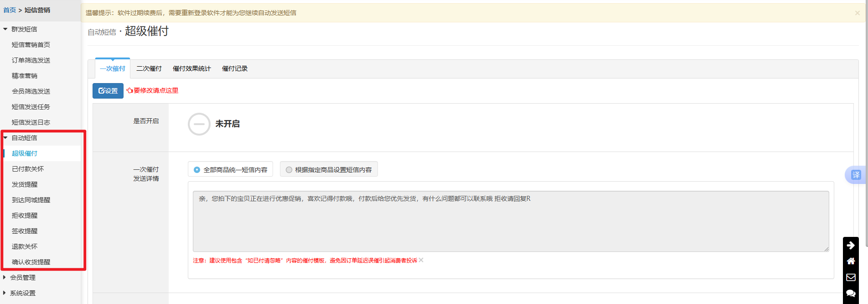Close the yellow 温馨提示 banner

(857, 13)
